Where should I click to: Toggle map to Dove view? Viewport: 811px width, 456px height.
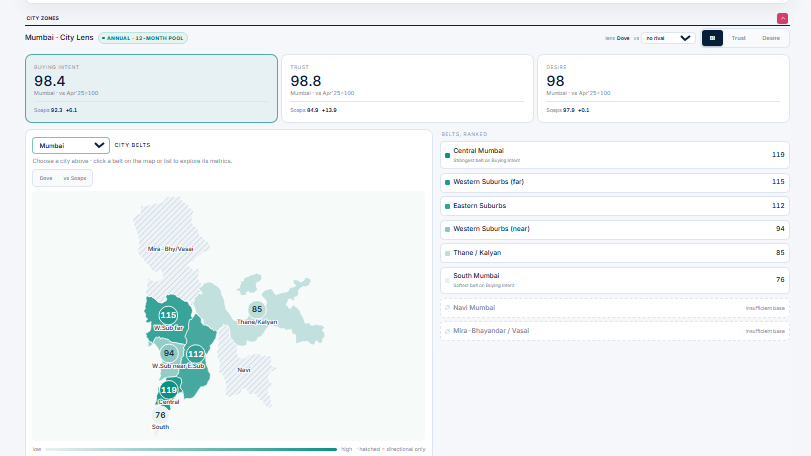pyautogui.click(x=46, y=178)
